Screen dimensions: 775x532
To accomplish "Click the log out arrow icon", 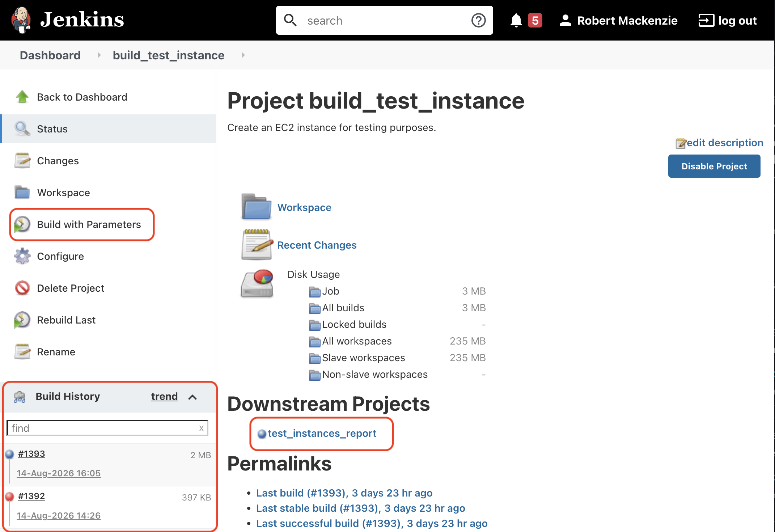I will [x=706, y=21].
